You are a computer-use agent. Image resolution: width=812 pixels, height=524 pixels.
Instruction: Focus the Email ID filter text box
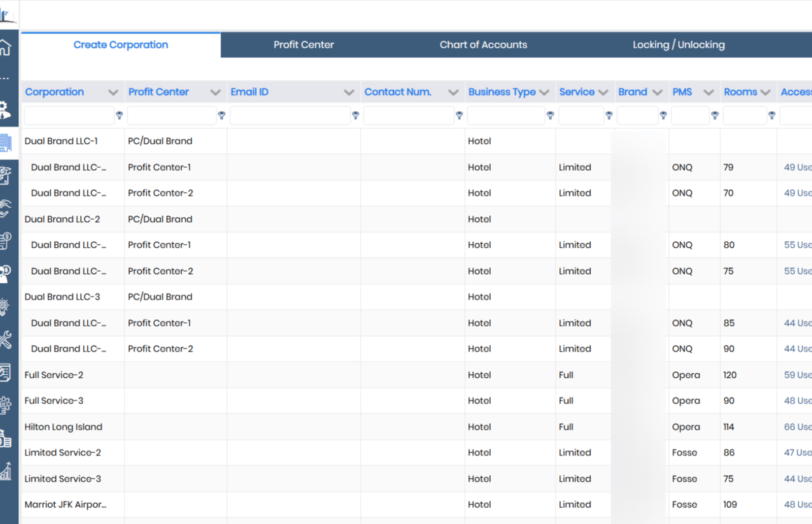290,116
